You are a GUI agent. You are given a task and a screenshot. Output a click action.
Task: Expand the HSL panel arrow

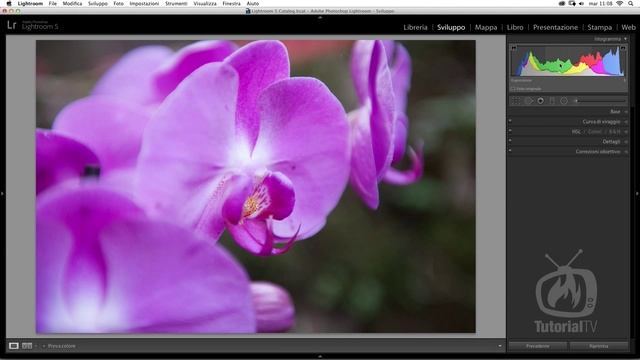626,132
